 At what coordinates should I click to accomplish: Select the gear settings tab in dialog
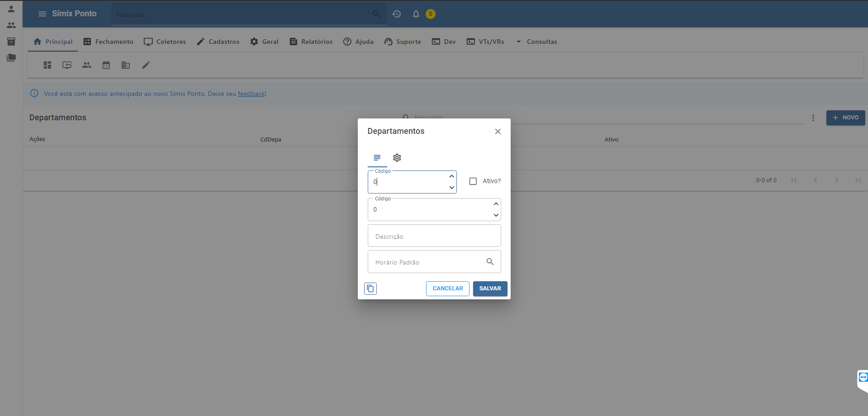[x=397, y=158]
